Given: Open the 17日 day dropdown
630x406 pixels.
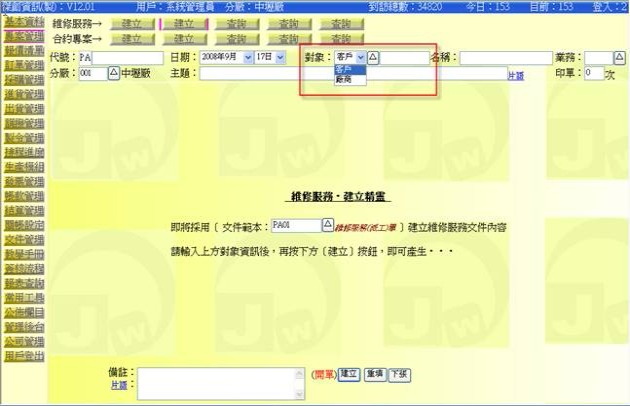Looking at the screenshot, I should click(x=270, y=58).
